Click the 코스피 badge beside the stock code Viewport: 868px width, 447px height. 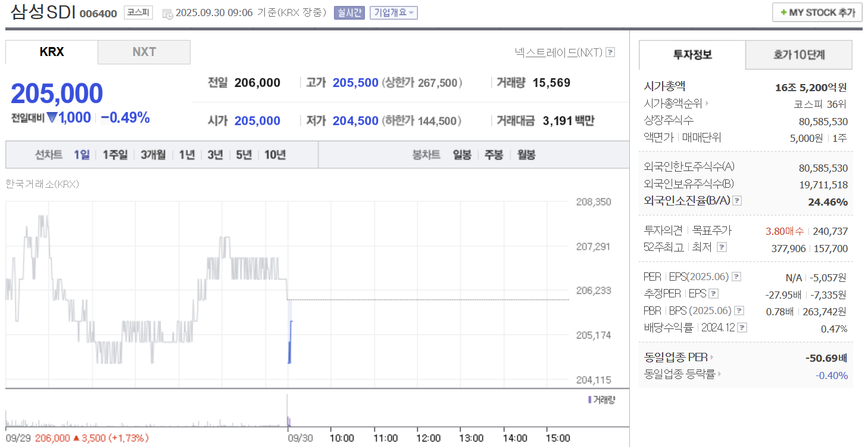[138, 13]
